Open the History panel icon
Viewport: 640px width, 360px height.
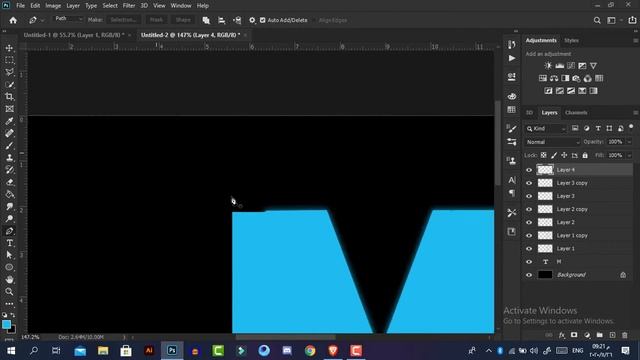(x=511, y=44)
